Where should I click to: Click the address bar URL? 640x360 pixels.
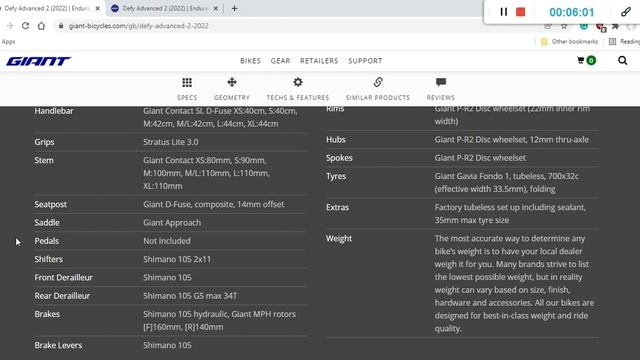[x=138, y=26]
